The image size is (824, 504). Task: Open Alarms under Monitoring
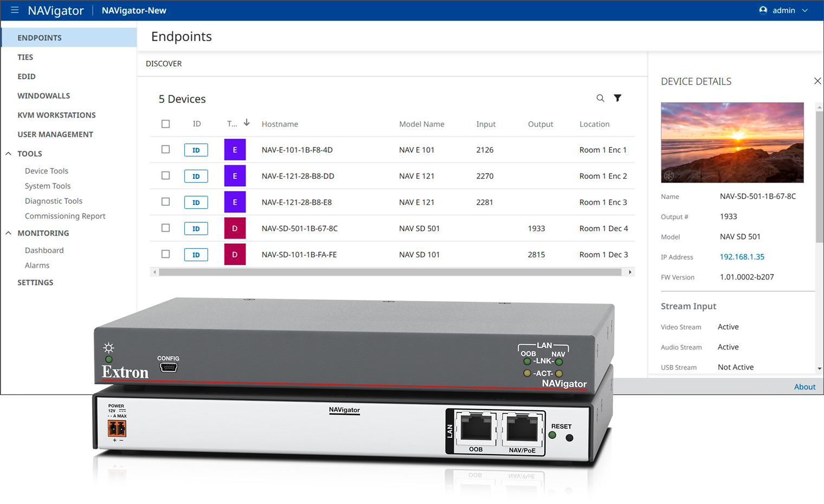point(37,265)
